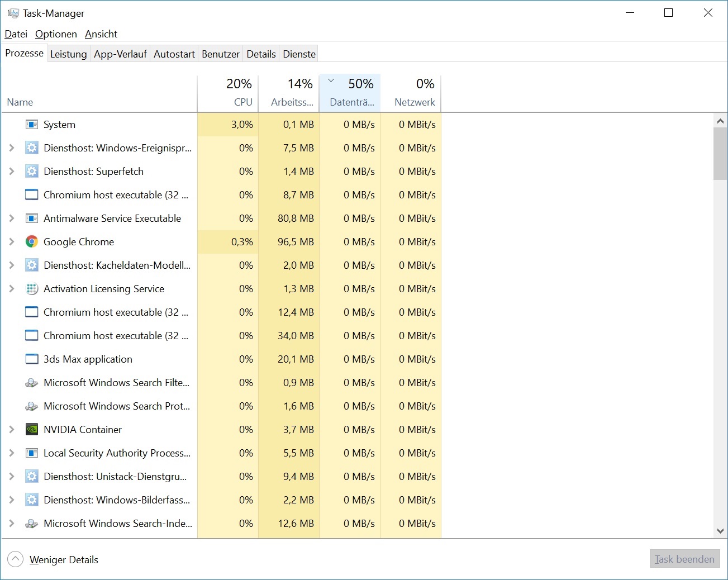The image size is (728, 580).
Task: Sort by the Datenträ... disk column header
Action: click(350, 93)
